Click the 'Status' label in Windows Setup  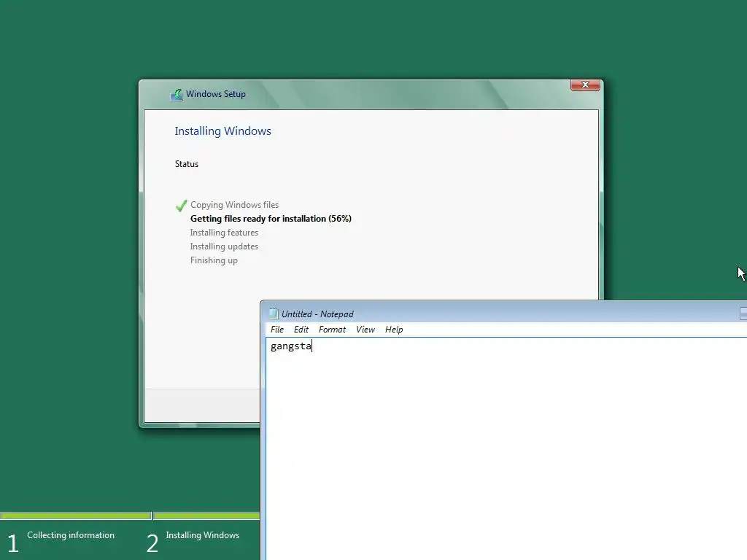(186, 164)
